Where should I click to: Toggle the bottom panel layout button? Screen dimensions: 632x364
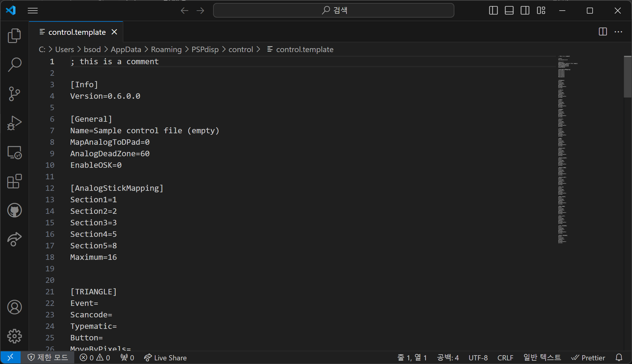[x=509, y=11]
